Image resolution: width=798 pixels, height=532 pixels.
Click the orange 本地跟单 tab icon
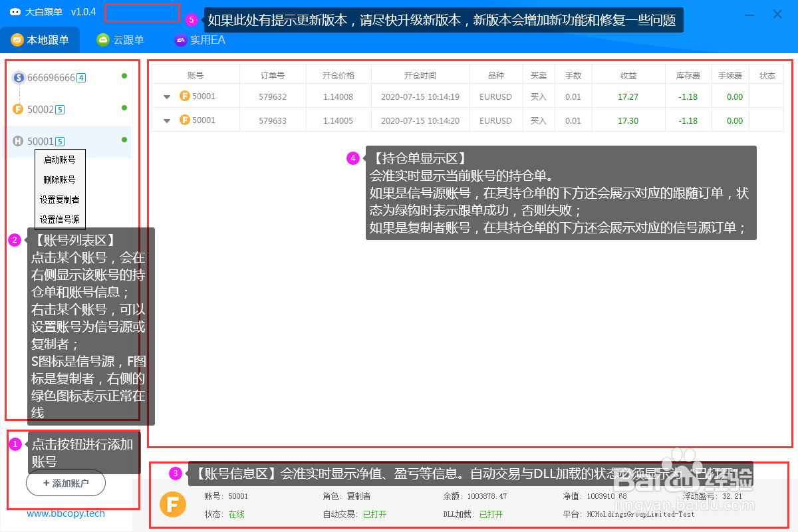(x=17, y=40)
